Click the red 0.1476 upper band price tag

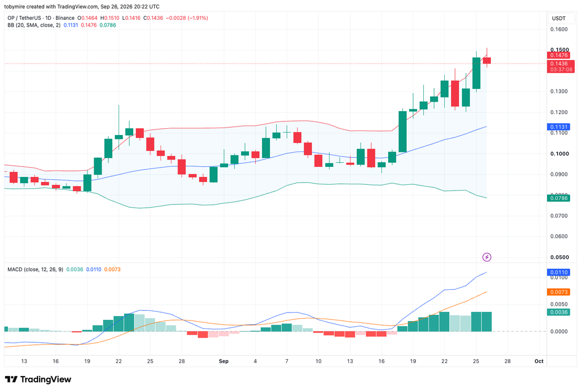coord(558,55)
